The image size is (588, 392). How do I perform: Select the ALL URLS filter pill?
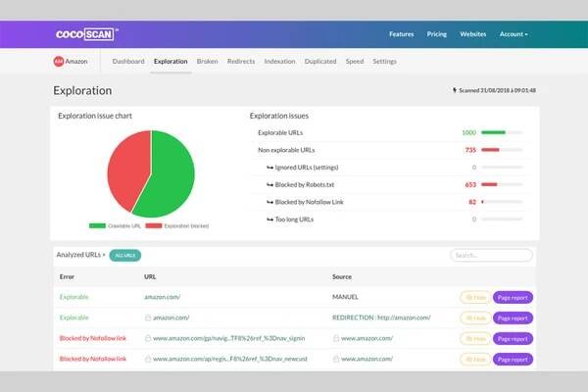click(x=125, y=255)
